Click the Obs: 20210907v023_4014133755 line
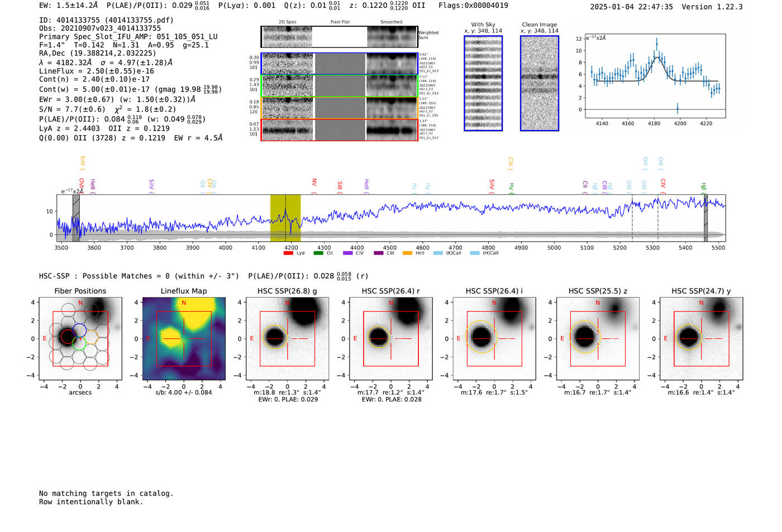The height and width of the screenshot is (532, 782). pos(100,28)
